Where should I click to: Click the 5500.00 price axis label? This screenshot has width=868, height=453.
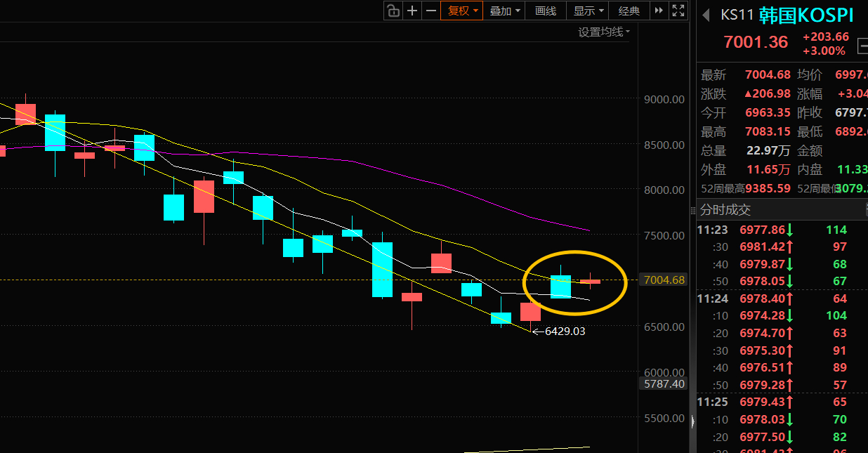(x=664, y=418)
